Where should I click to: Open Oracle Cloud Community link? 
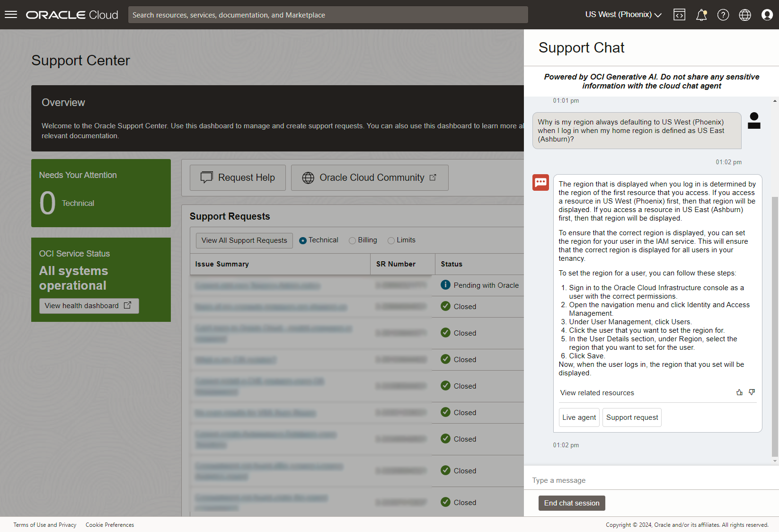click(x=370, y=177)
